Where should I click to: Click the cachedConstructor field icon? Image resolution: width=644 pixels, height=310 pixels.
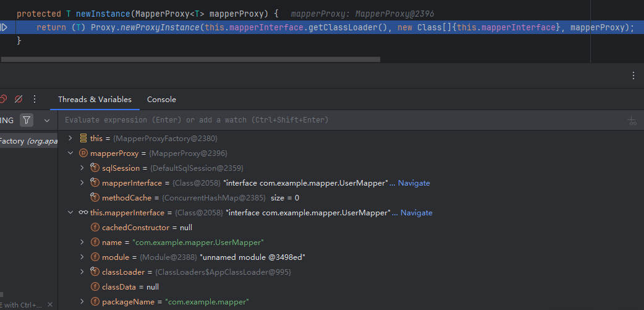(x=95, y=227)
